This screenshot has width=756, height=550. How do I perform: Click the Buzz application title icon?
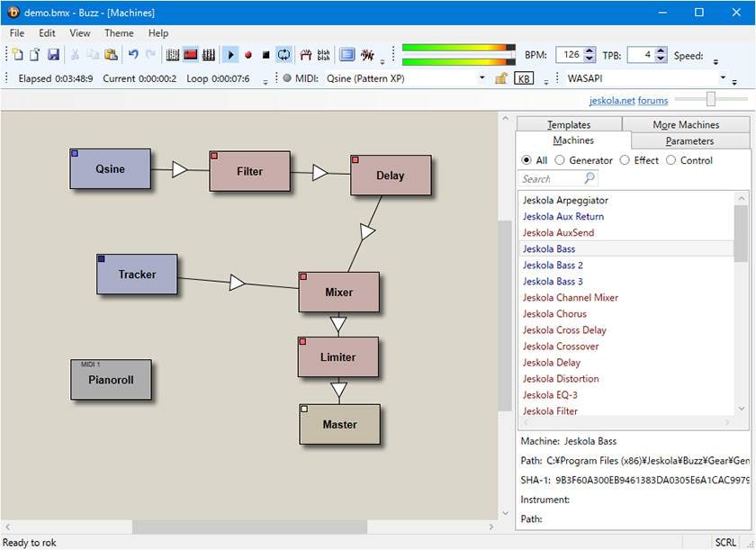(13, 13)
